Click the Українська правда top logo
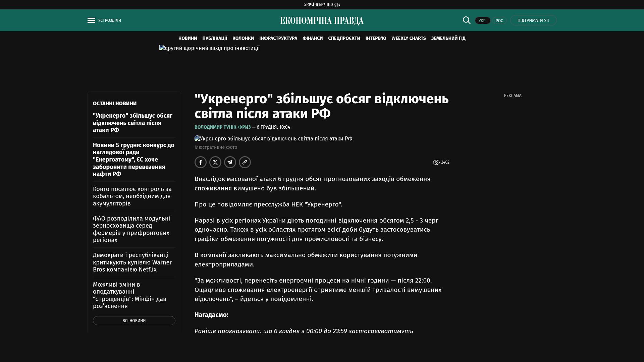Image resolution: width=644 pixels, height=362 pixels. pos(322,5)
